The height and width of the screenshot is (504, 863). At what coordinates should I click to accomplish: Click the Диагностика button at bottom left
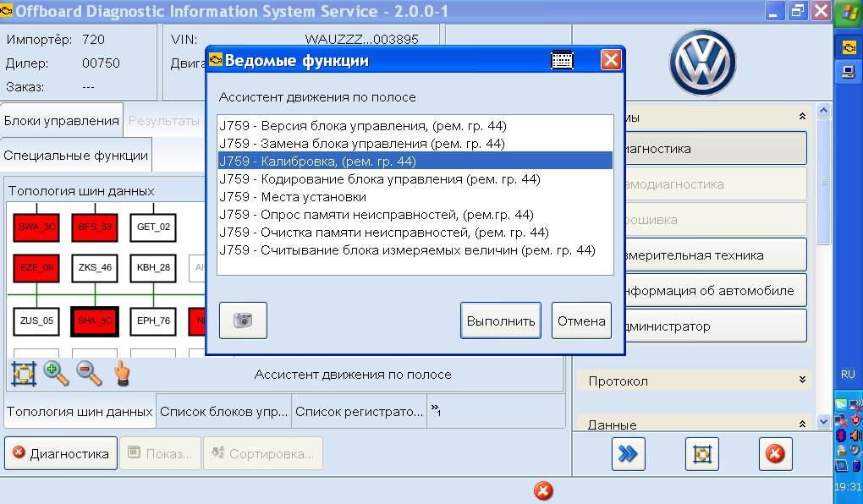(61, 453)
